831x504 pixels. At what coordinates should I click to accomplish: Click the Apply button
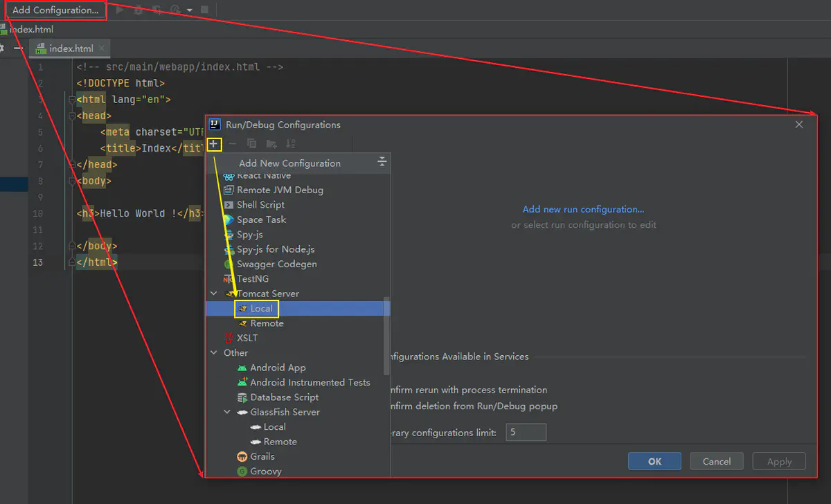click(779, 461)
